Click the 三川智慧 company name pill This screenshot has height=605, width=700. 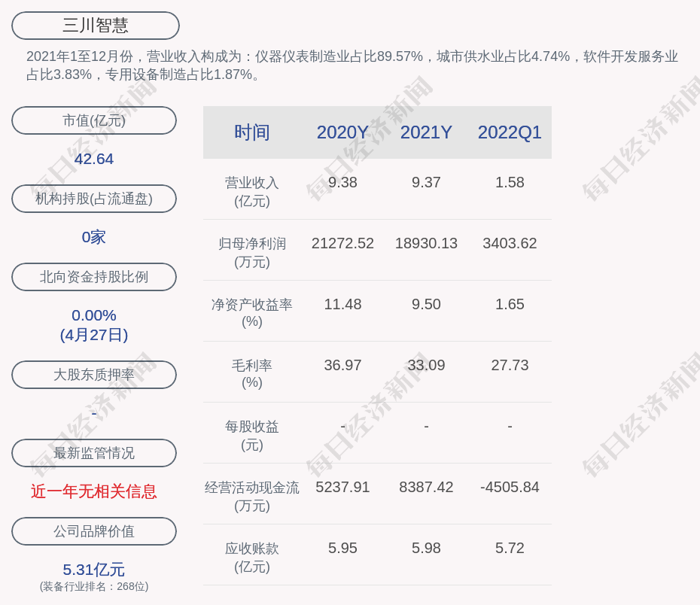pyautogui.click(x=96, y=26)
